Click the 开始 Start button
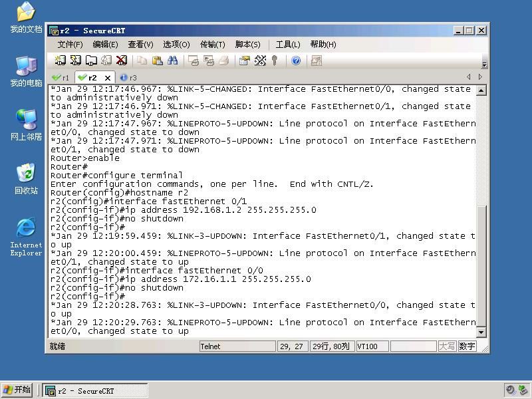The width and height of the screenshot is (532, 399). point(17,390)
